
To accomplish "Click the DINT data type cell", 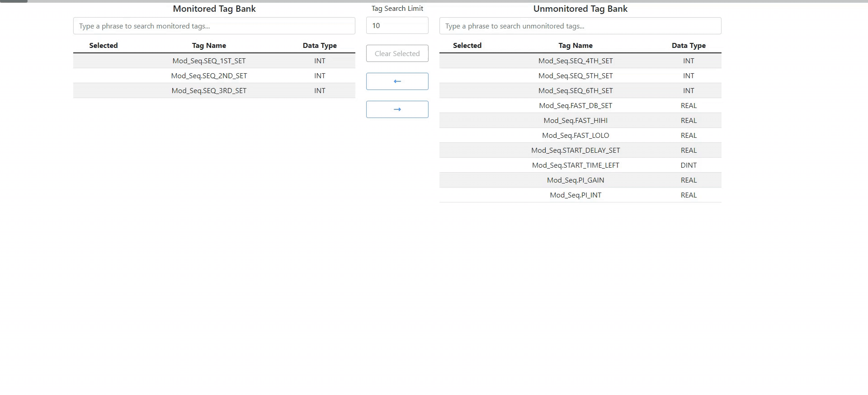I will pos(689,165).
